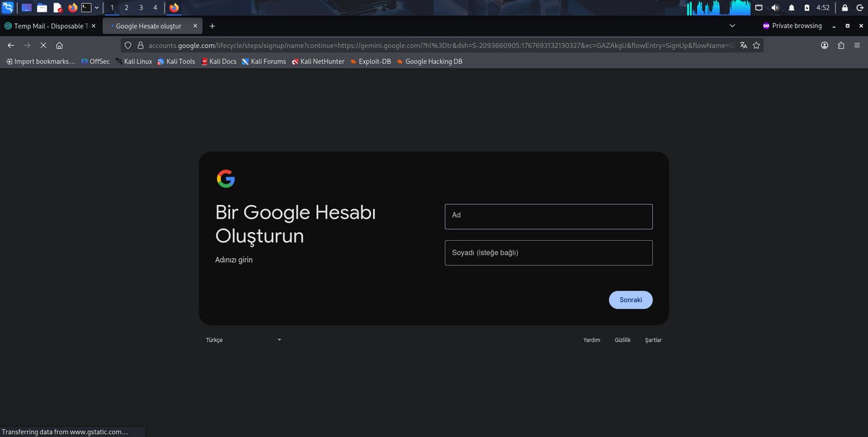Close the Temp Mail tab
The image size is (868, 437).
click(94, 26)
